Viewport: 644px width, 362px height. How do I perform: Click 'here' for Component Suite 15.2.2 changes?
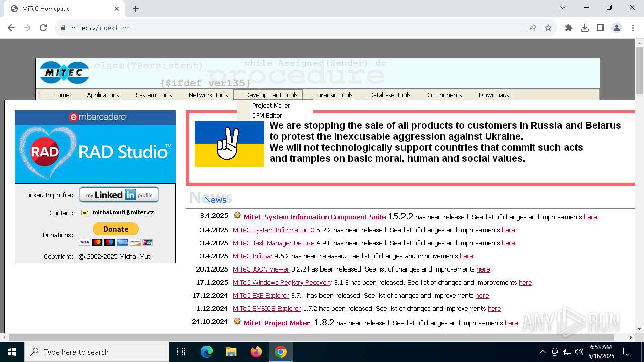[x=590, y=217]
